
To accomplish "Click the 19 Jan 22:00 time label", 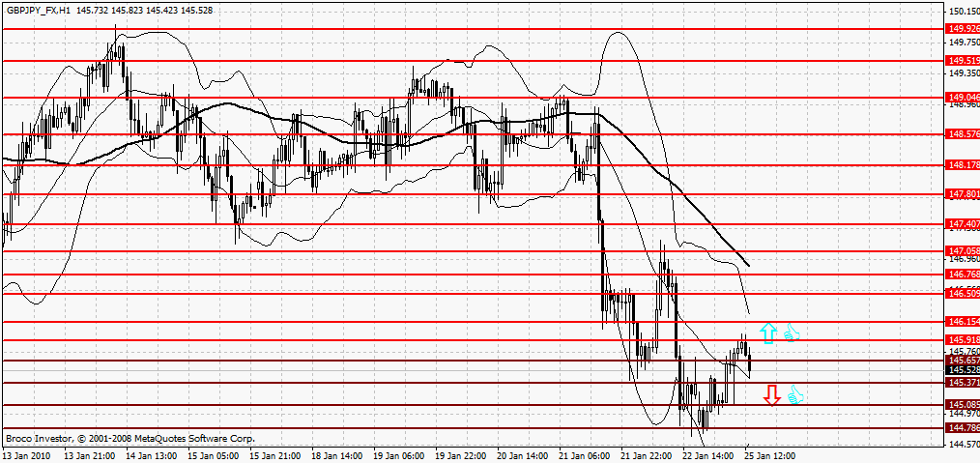I will 461,457.
